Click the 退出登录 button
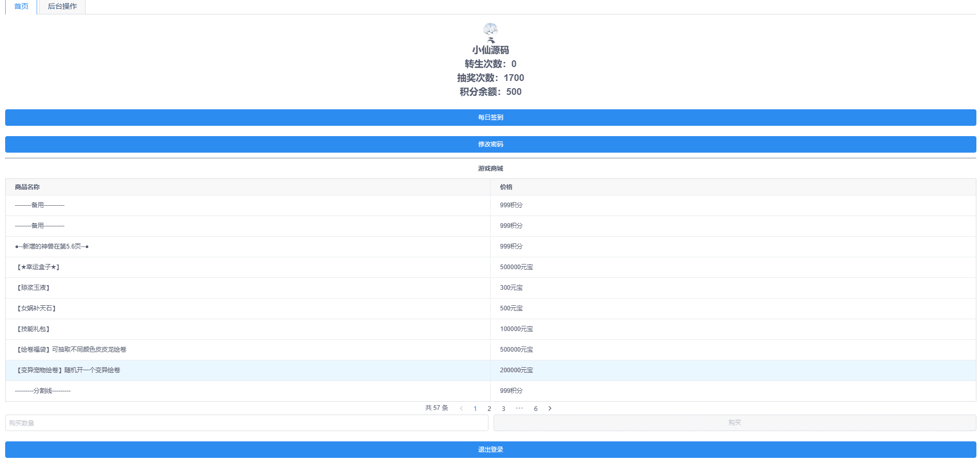This screenshot has width=980, height=462. pos(491,450)
